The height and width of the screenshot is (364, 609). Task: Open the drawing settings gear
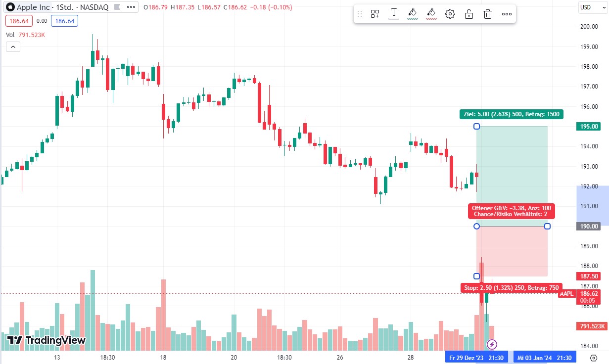(x=450, y=14)
